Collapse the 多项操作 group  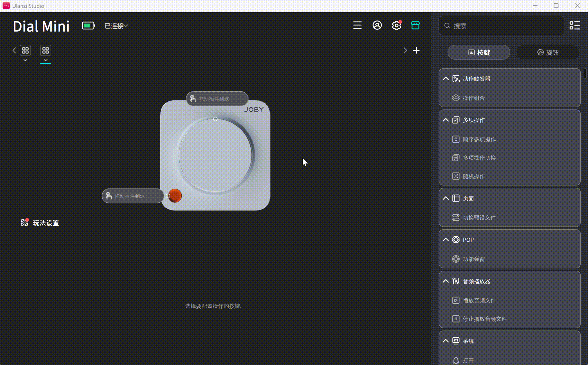click(446, 120)
